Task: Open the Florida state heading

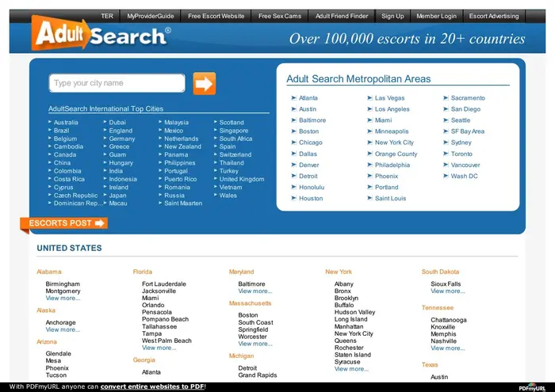Action: coord(142,272)
